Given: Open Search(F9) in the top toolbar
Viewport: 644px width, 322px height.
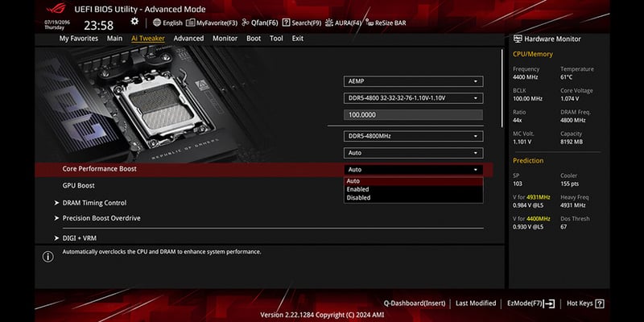Looking at the screenshot, I should (302, 23).
